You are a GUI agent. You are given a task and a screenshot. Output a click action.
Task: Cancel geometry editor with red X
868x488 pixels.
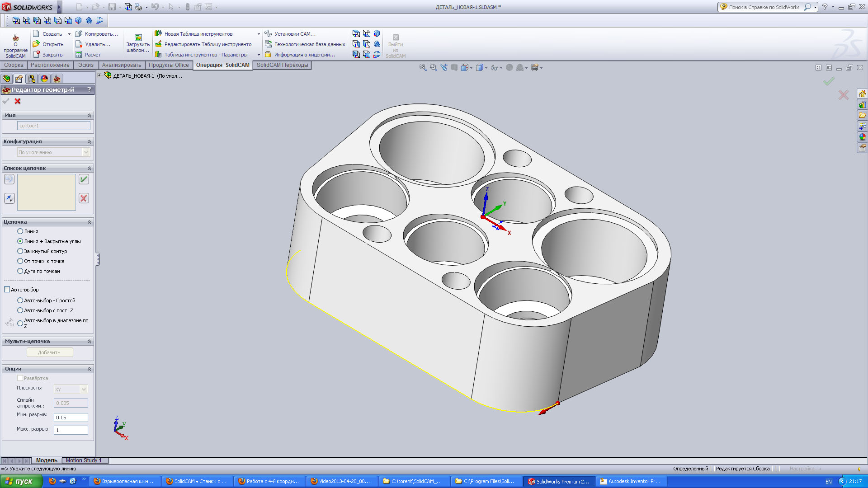[x=18, y=101]
